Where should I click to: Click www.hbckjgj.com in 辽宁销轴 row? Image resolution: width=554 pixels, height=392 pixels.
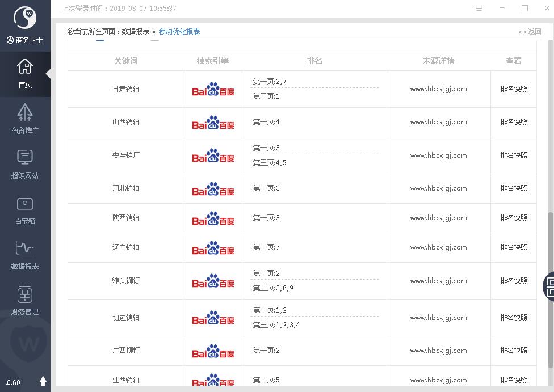coord(438,247)
